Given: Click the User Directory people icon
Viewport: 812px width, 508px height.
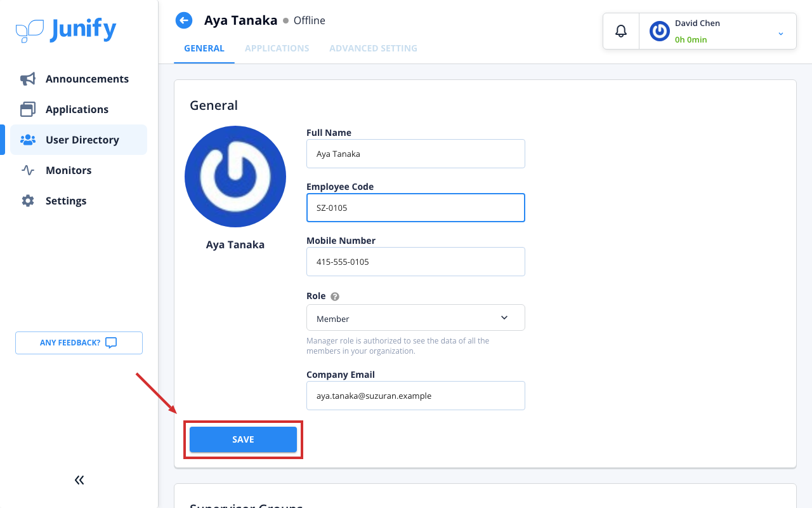Looking at the screenshot, I should [28, 140].
